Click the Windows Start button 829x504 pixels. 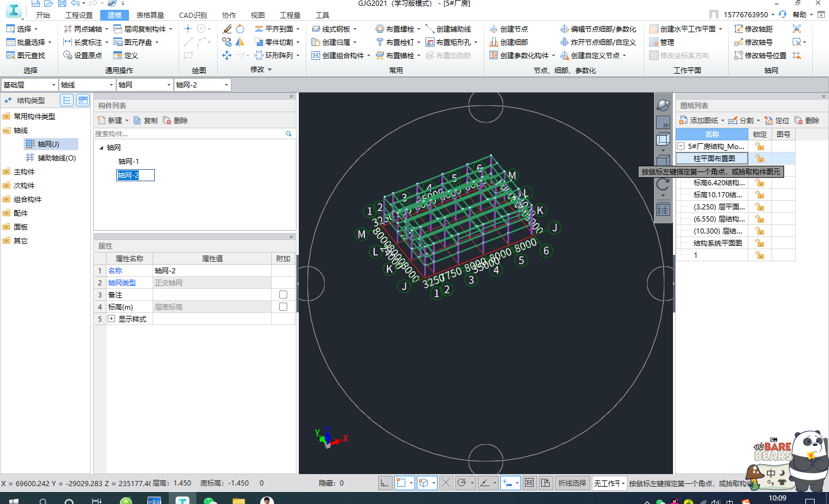point(13,501)
